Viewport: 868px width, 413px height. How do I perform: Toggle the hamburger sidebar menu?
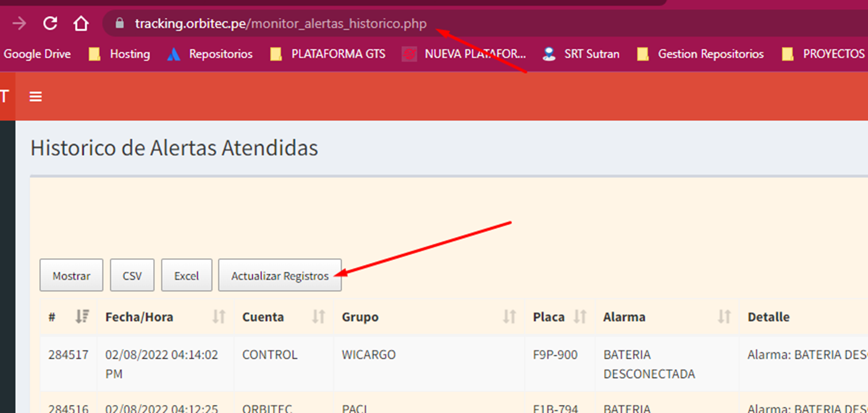(x=36, y=97)
